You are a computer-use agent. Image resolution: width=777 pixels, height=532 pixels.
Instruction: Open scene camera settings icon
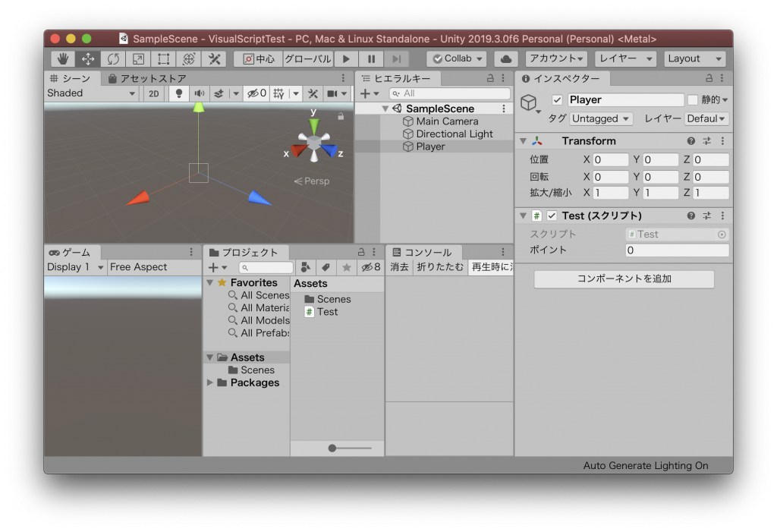[x=332, y=93]
